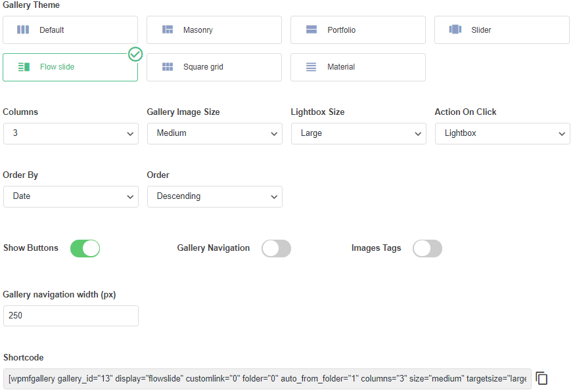Choose the Portfolio theme label
573x392 pixels.
tap(341, 30)
